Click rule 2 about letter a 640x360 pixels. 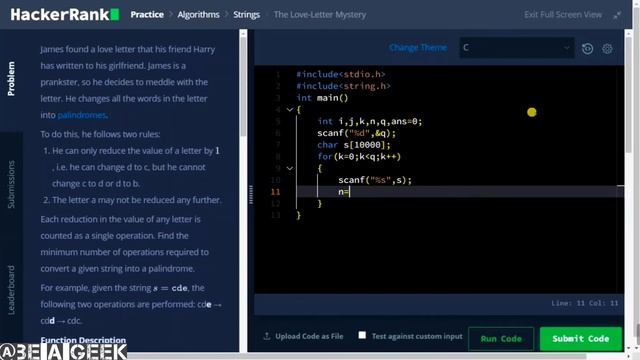click(x=132, y=200)
